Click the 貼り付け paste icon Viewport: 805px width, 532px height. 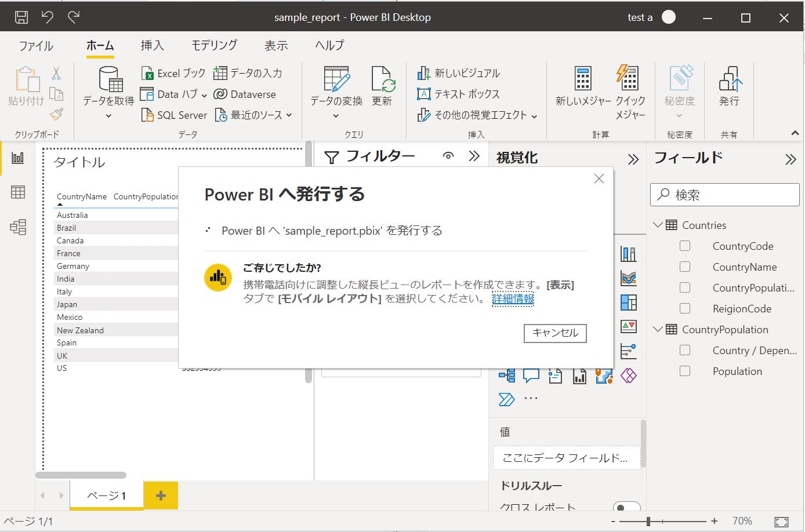[27, 80]
